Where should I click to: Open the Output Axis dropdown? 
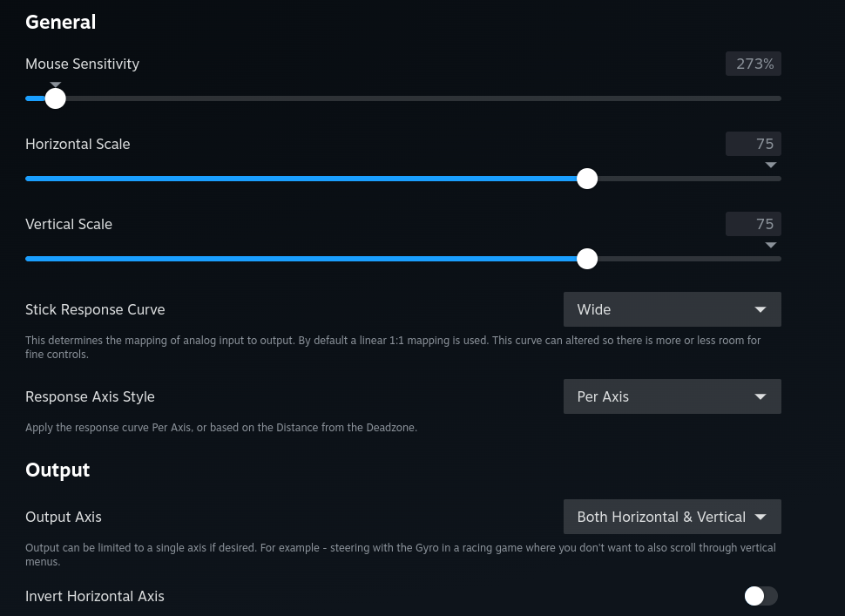click(x=672, y=517)
